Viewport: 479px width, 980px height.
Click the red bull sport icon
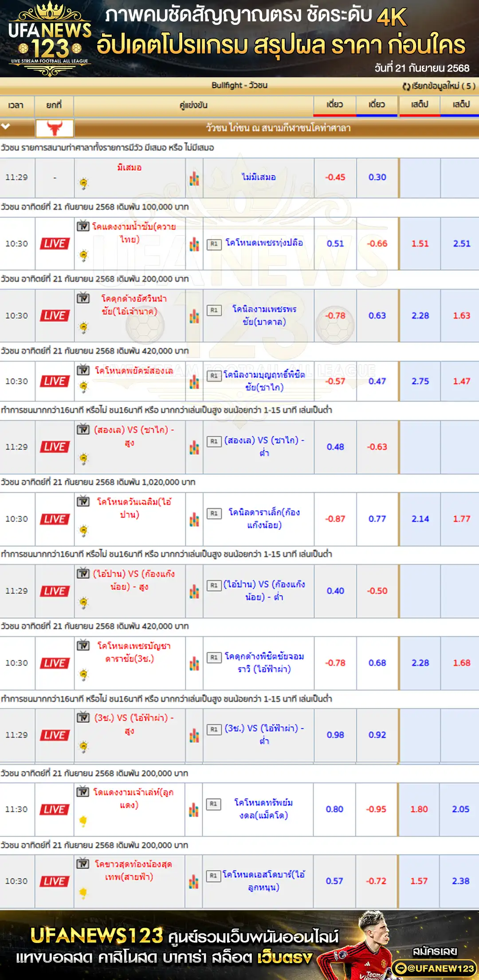click(55, 128)
